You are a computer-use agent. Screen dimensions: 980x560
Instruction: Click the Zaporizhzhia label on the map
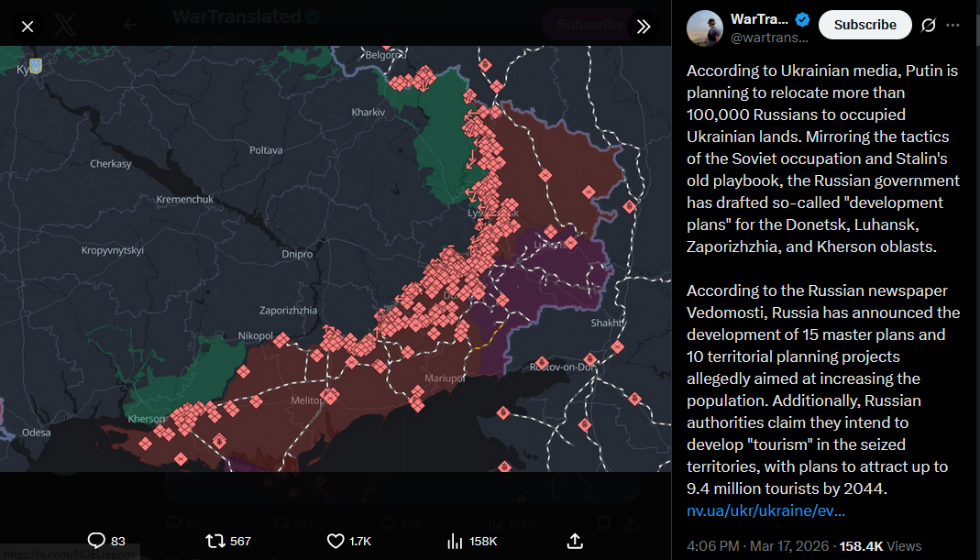click(x=288, y=311)
